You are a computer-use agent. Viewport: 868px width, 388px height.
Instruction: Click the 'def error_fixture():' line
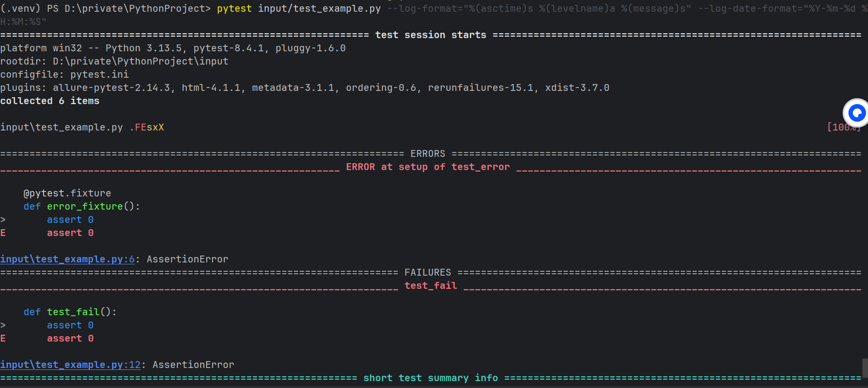(82, 206)
